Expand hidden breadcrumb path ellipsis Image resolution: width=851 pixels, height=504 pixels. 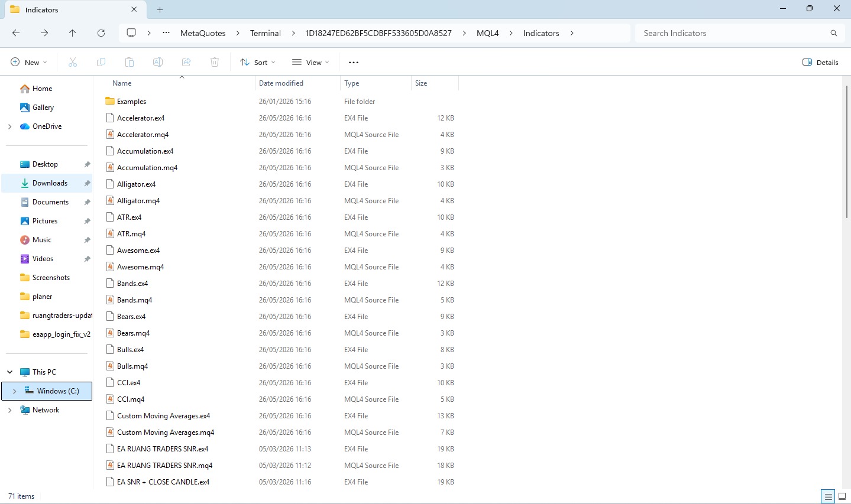coord(166,33)
